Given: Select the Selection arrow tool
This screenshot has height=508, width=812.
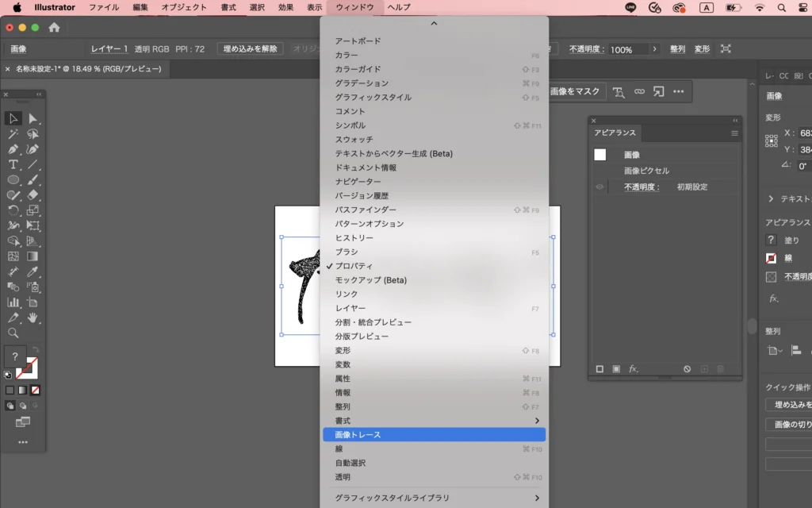Looking at the screenshot, I should [x=13, y=118].
